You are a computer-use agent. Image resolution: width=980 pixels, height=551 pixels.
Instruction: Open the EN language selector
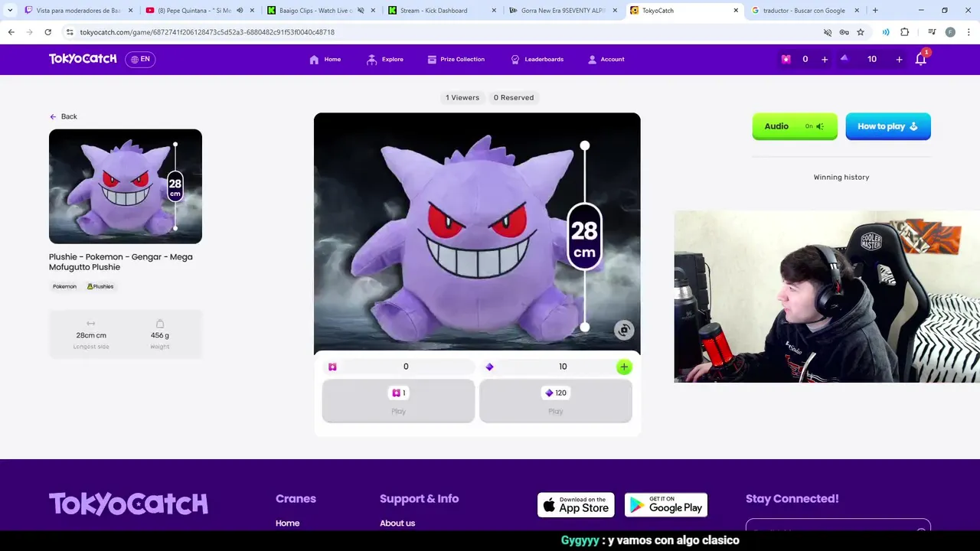[140, 59]
